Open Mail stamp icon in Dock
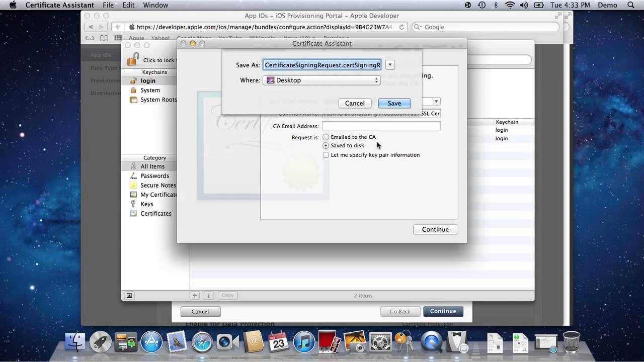 click(177, 342)
